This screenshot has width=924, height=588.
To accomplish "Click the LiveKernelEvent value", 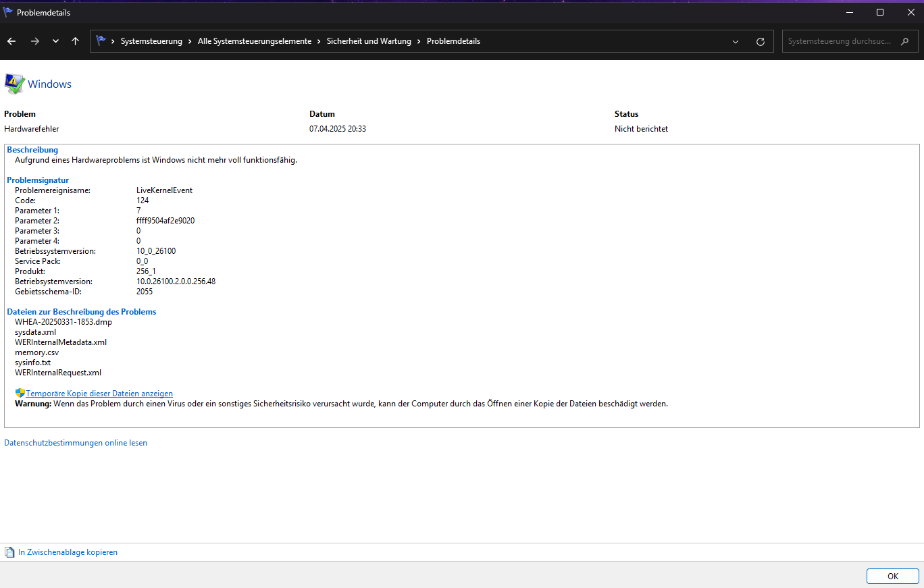I will (164, 190).
